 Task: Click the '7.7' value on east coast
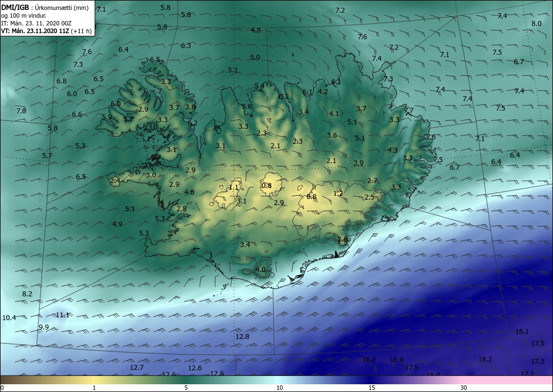point(409,111)
